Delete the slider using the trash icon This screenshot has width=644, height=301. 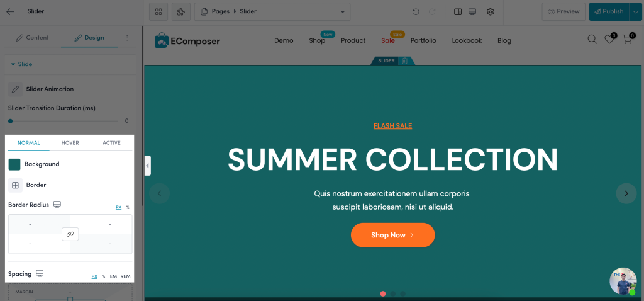click(404, 61)
